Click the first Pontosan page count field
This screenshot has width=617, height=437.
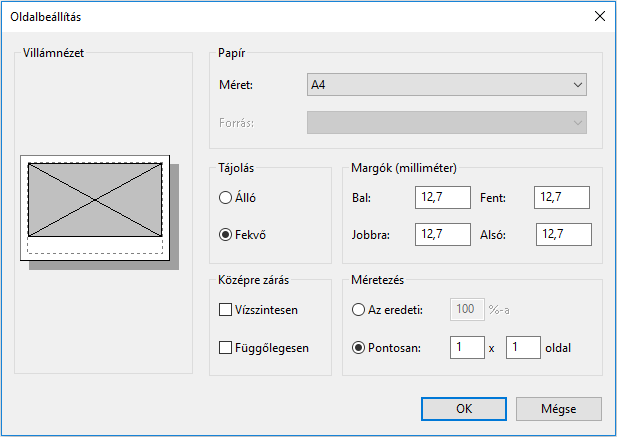click(467, 348)
